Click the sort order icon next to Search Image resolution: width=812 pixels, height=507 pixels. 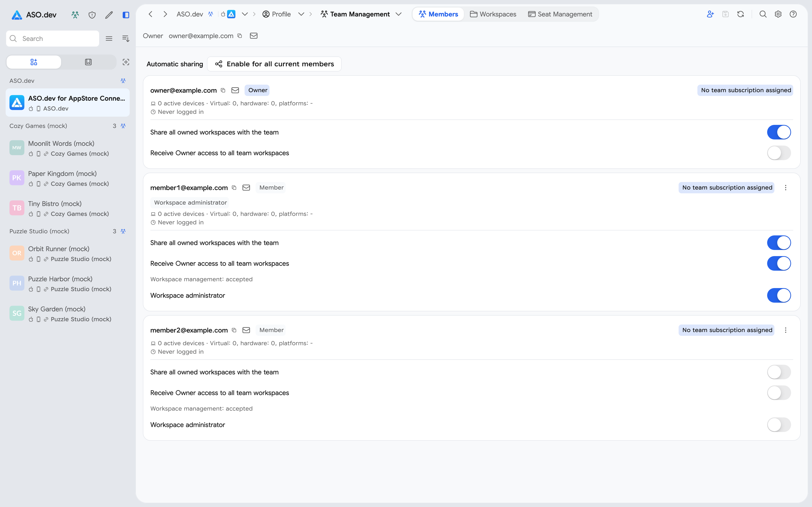click(126, 39)
